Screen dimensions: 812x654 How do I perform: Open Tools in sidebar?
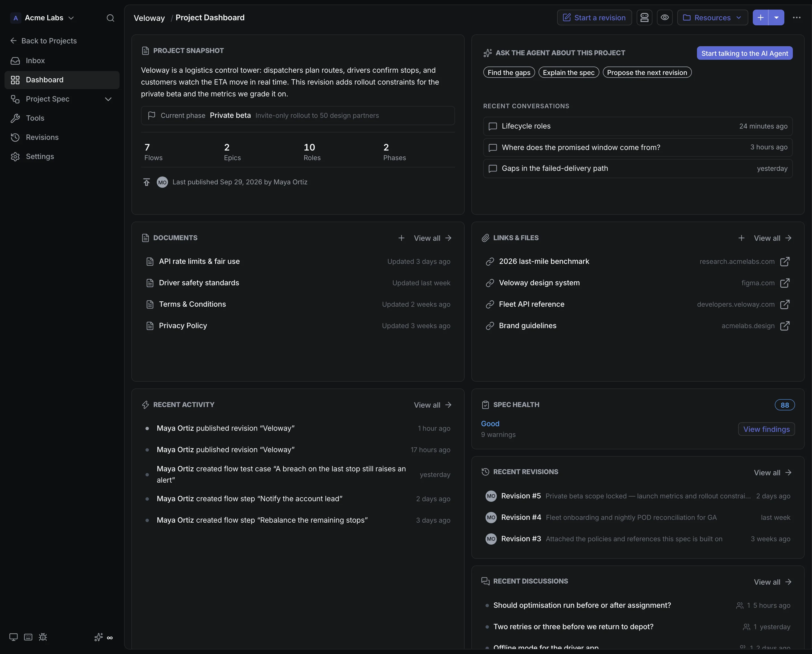(x=62, y=118)
